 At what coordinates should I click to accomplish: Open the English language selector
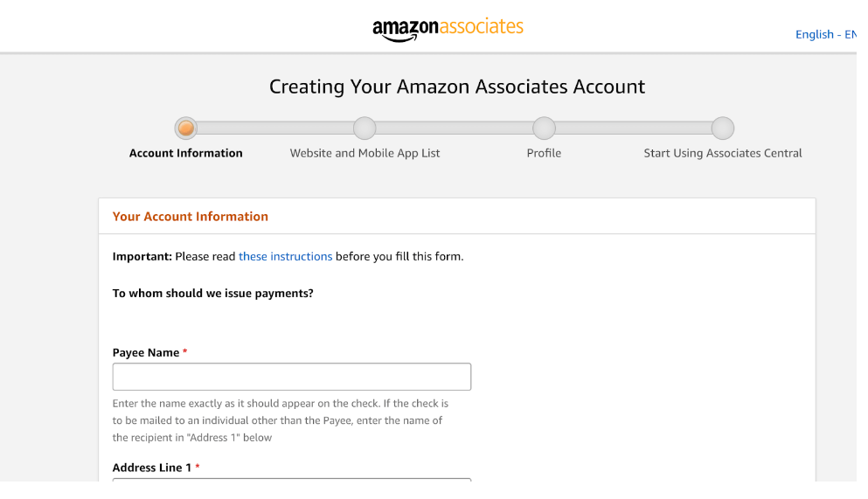[x=824, y=34]
